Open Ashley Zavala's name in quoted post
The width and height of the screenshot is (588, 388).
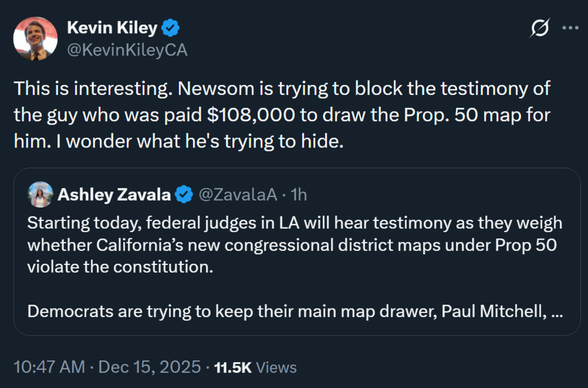[x=114, y=194]
